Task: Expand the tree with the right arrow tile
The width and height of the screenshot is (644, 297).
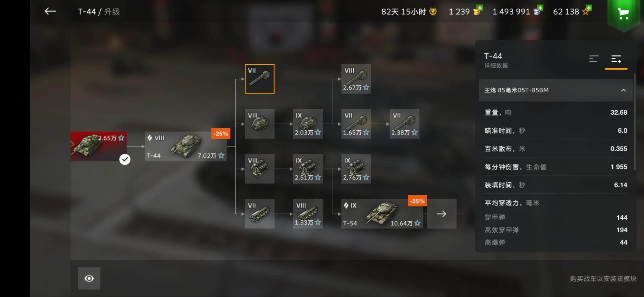Action: [x=442, y=214]
